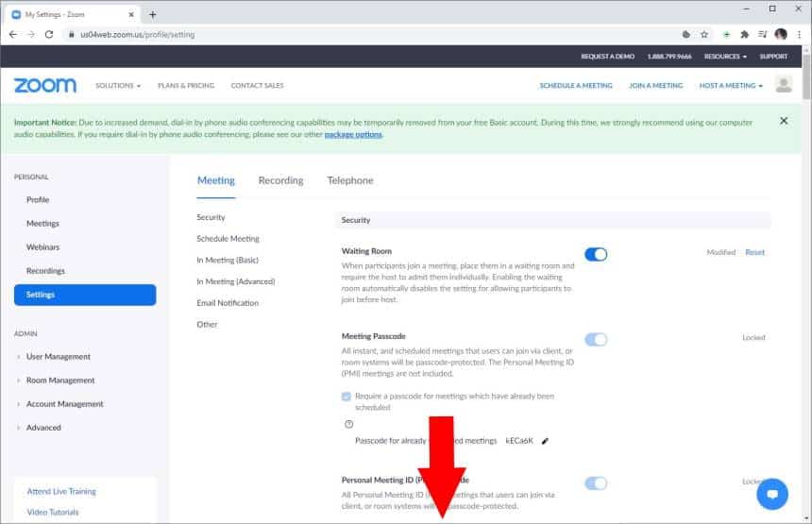Image resolution: width=812 pixels, height=524 pixels.
Task: Open Profile in sidebar
Action: coord(38,200)
